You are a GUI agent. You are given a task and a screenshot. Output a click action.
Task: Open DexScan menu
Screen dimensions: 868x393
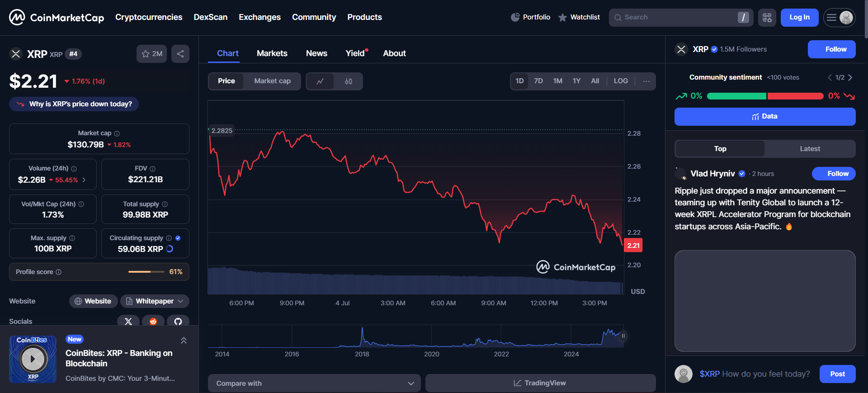pos(211,17)
